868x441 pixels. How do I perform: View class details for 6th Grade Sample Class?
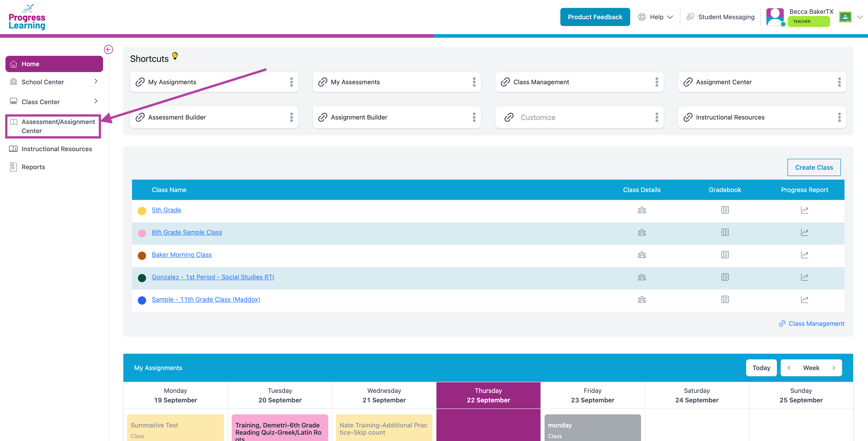tap(642, 232)
